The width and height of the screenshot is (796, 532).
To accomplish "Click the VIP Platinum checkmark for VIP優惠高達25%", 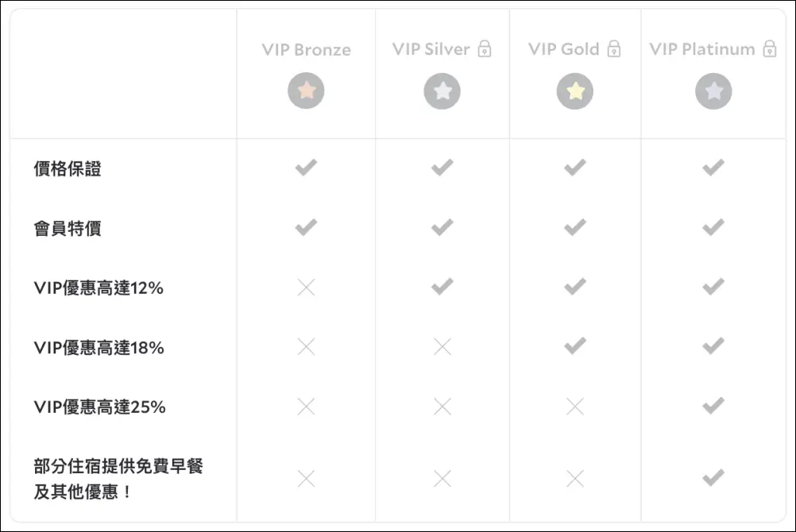I will click(x=713, y=406).
